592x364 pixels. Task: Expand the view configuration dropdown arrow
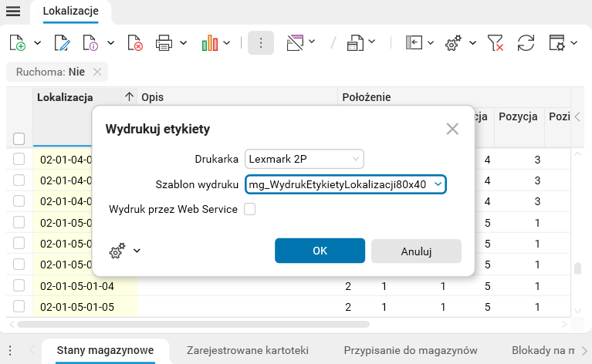tap(574, 43)
